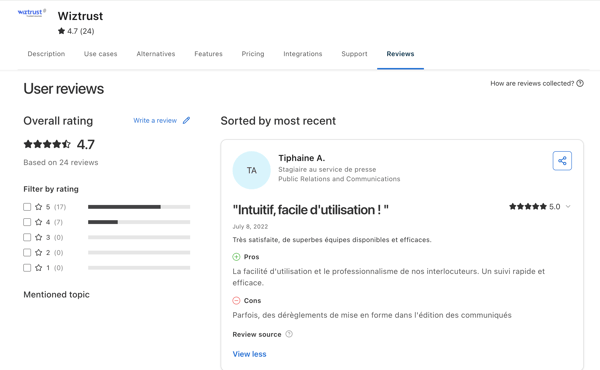Check the 1 star filter checkbox
Image resolution: width=600 pixels, height=370 pixels.
tap(27, 268)
